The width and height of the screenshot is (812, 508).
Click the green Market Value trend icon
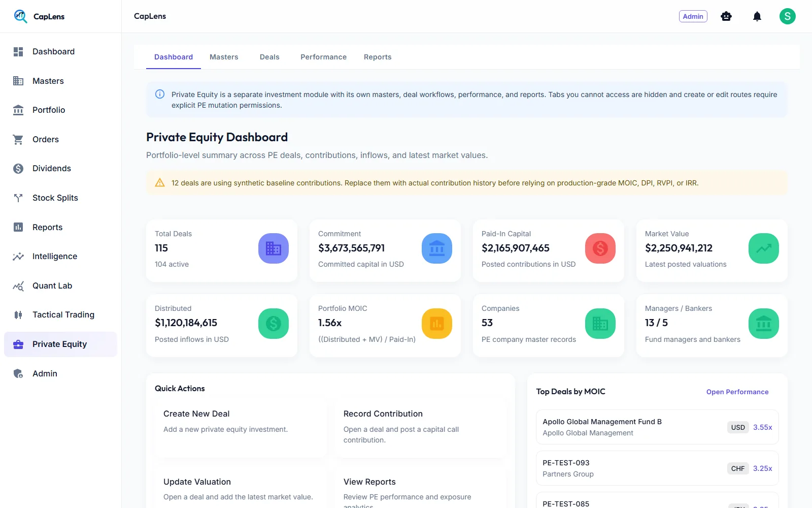[x=764, y=248]
